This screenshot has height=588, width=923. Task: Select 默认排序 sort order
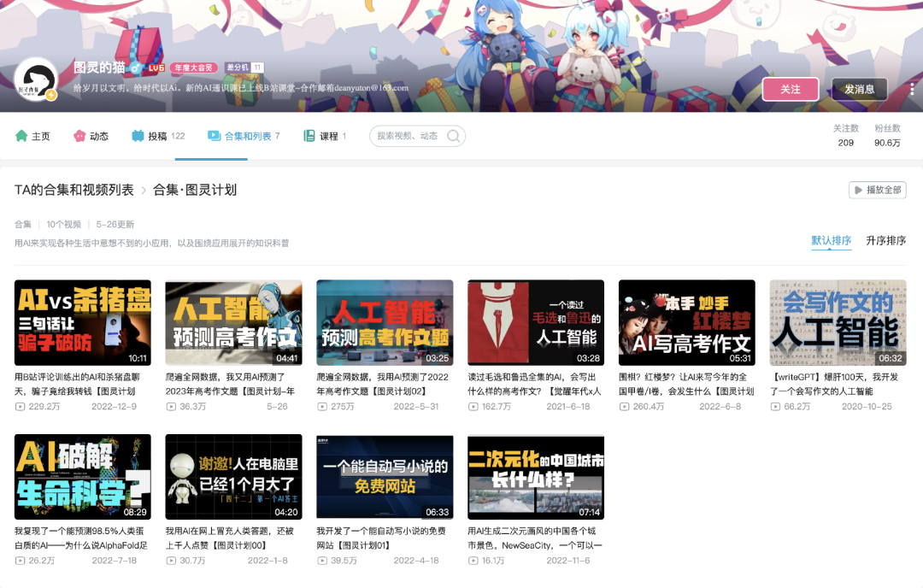coord(832,240)
